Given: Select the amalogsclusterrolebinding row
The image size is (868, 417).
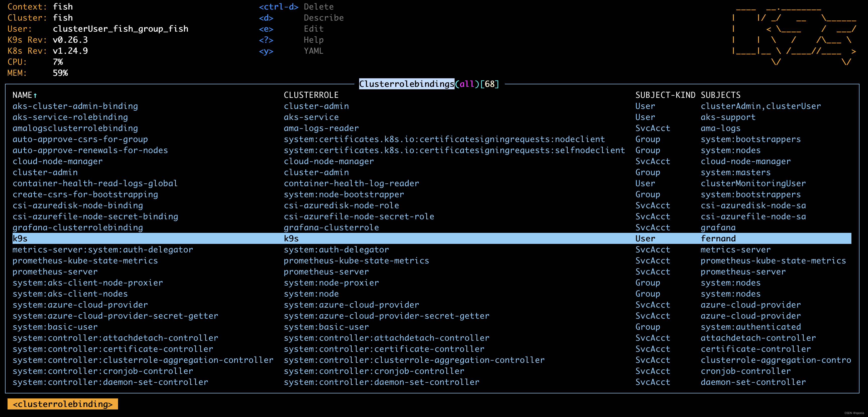Looking at the screenshot, I should (432, 128).
